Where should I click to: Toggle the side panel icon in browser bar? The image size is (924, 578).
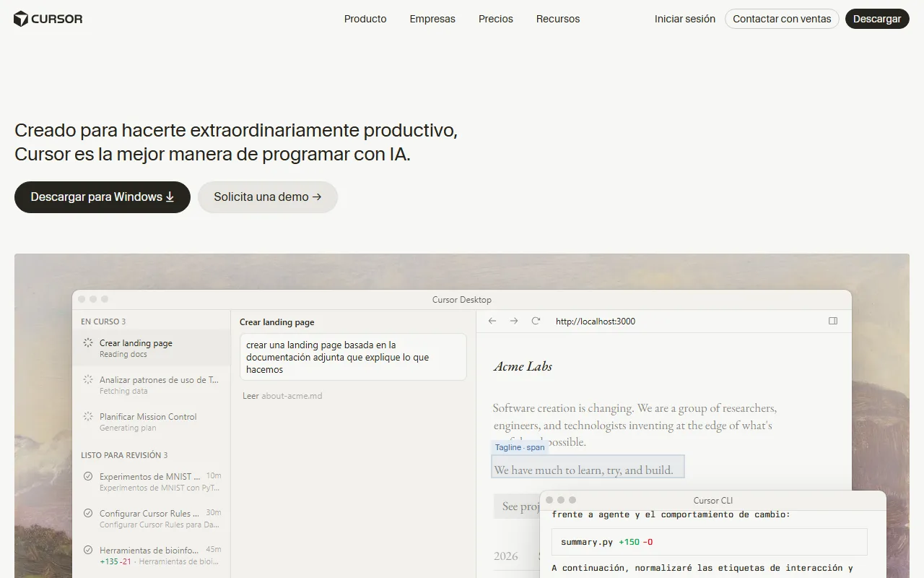point(833,321)
